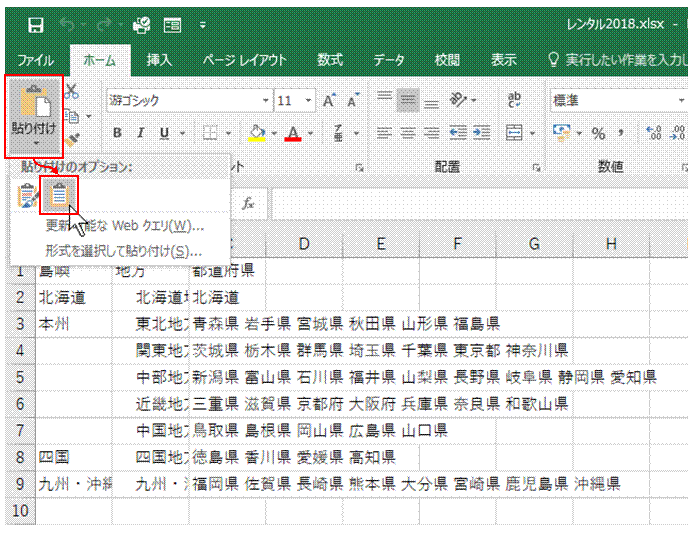Image resolution: width=698 pixels, height=533 pixels.
Task: Toggle middle vertical alignment
Action: [408, 100]
